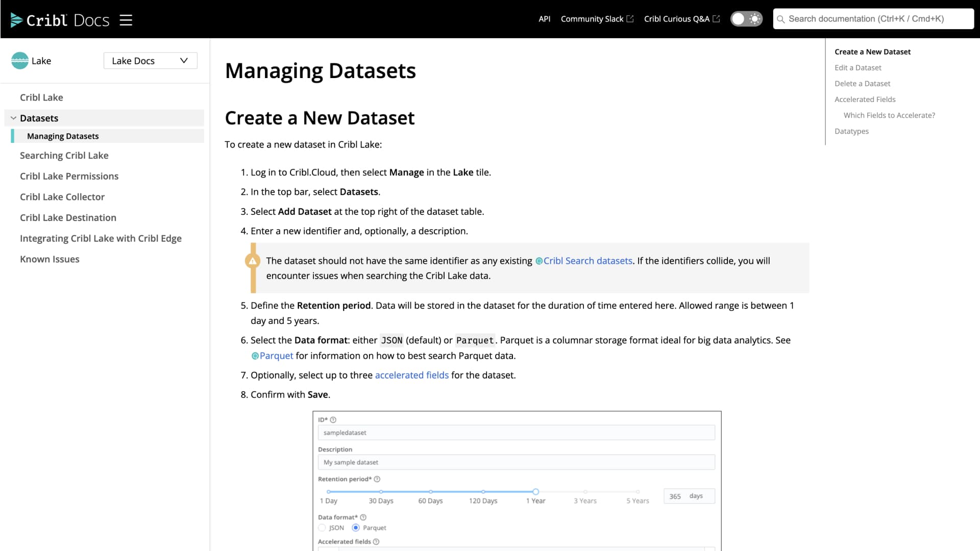This screenshot has width=980, height=551.
Task: Jump to Which Fields to Accelerate?
Action: pos(889,115)
